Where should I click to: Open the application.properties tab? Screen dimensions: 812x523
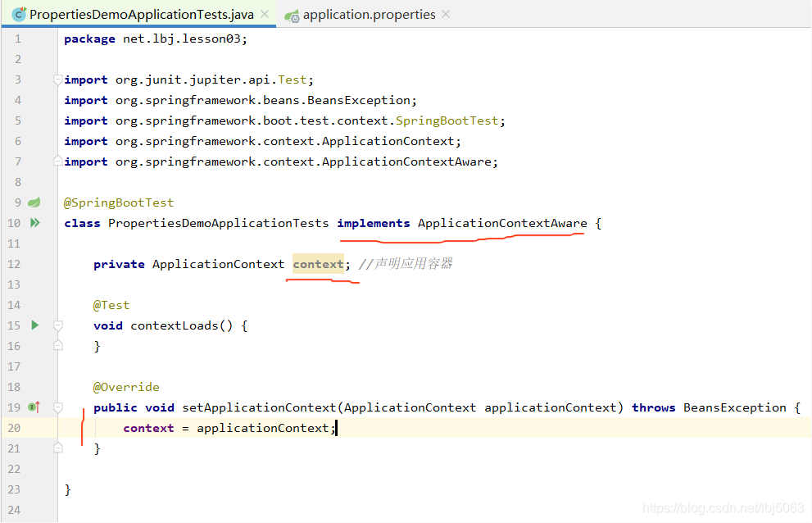click(369, 15)
